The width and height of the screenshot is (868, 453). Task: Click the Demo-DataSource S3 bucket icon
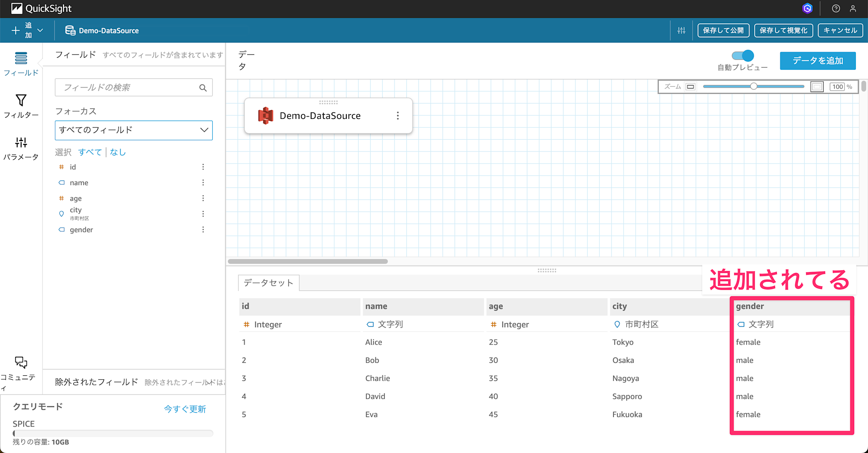click(x=266, y=116)
